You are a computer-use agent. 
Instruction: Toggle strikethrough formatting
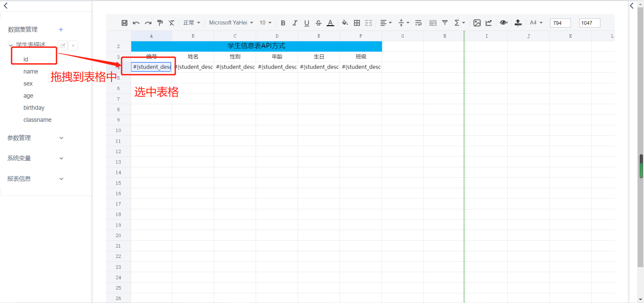[x=319, y=23]
